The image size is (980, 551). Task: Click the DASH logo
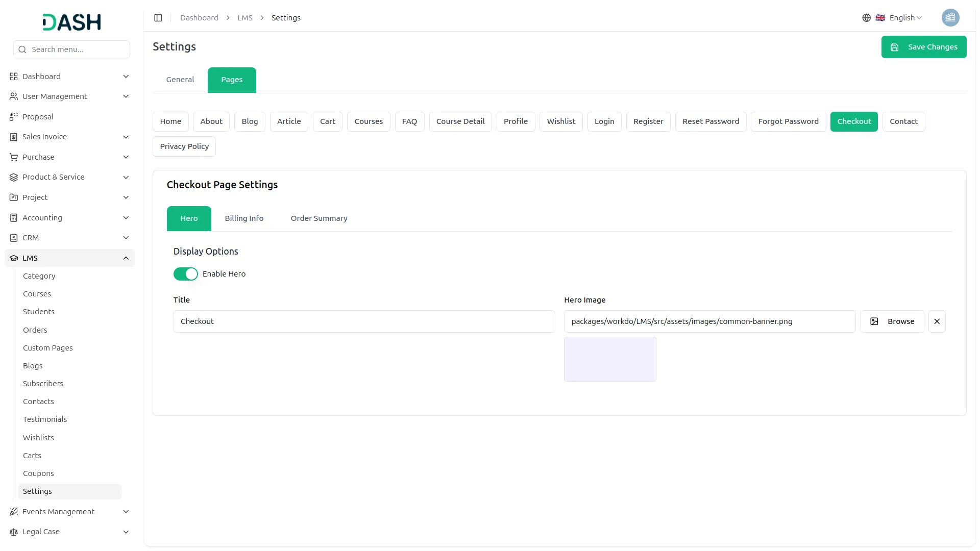point(71,22)
